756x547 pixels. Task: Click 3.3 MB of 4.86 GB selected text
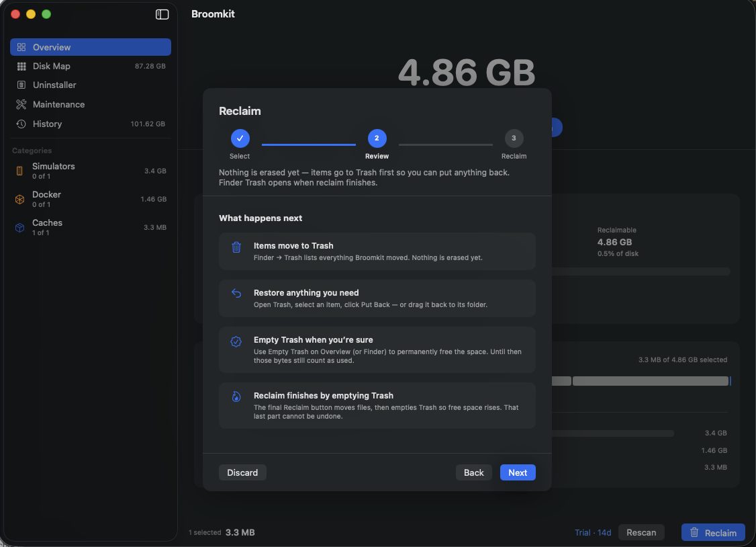[683, 360]
